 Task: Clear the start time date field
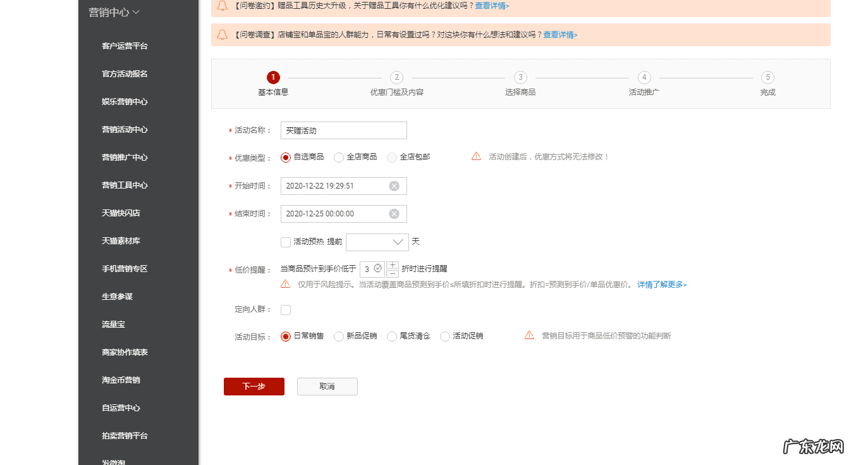point(394,185)
